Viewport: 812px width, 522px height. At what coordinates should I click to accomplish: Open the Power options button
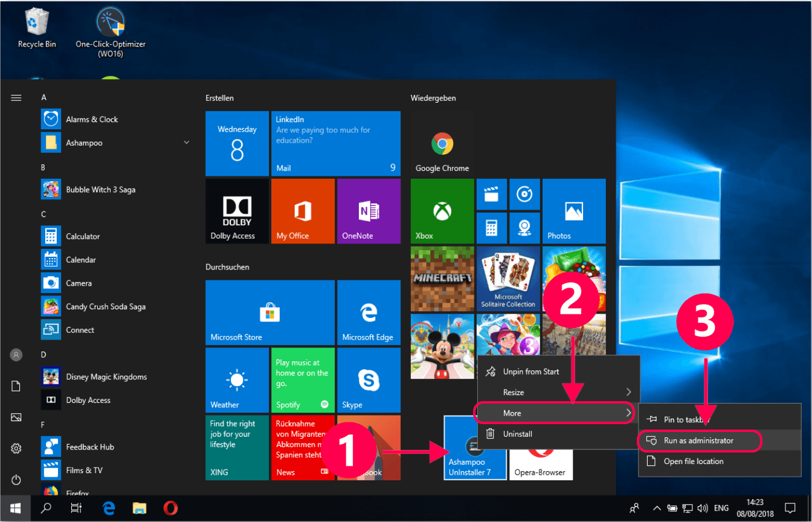point(16,480)
